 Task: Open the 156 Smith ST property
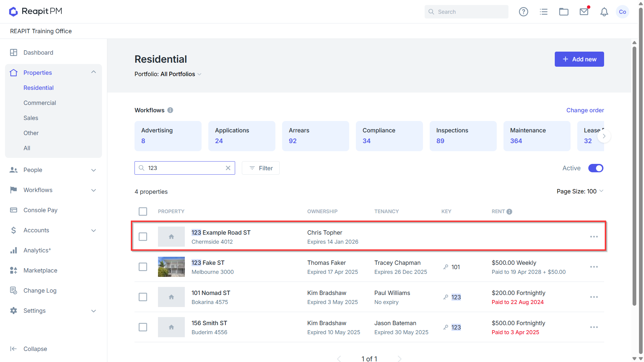(x=209, y=323)
